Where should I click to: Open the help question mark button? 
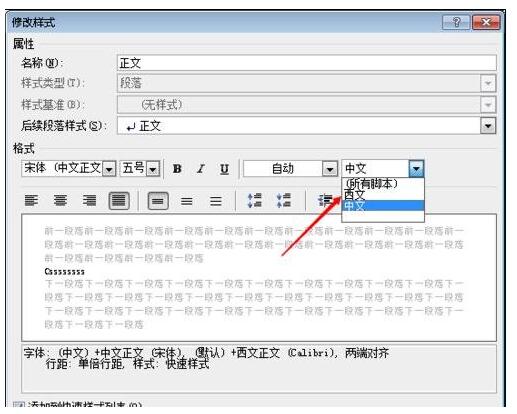[456, 22]
